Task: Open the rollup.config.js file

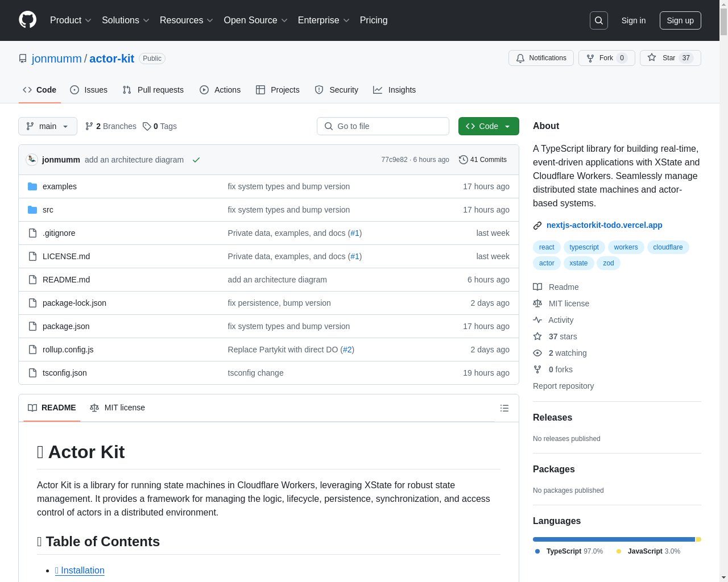Action: coord(68,350)
